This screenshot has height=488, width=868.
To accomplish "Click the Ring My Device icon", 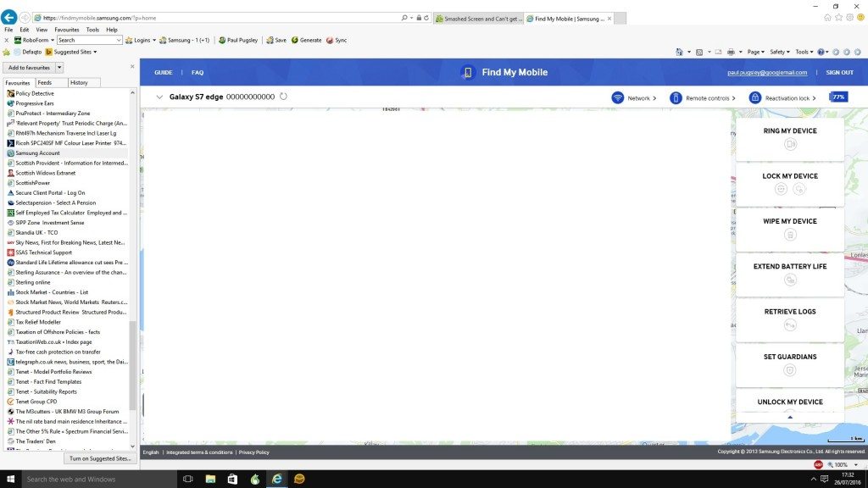I will (790, 144).
